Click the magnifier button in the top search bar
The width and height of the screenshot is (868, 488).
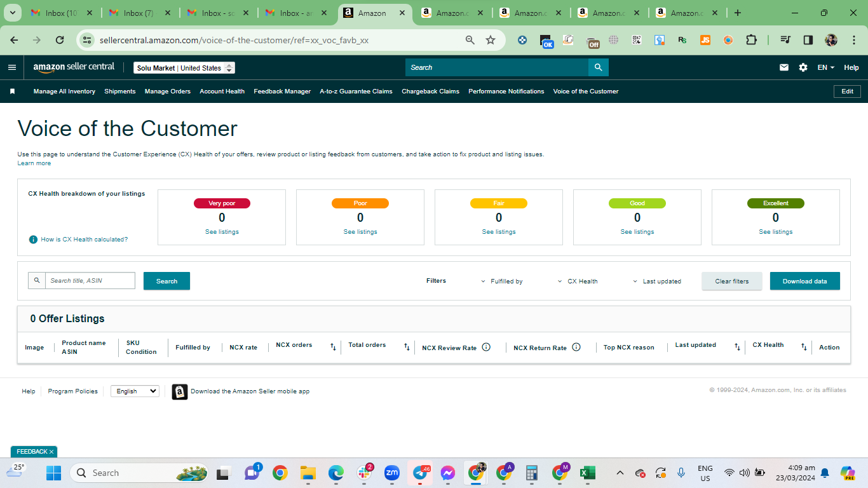(x=598, y=67)
